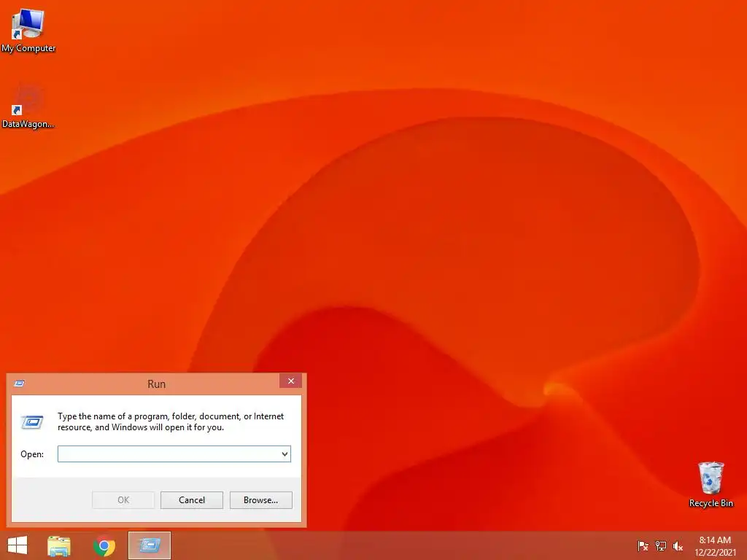Click the Run title bar system icon
747x560 pixels.
pyautogui.click(x=20, y=384)
